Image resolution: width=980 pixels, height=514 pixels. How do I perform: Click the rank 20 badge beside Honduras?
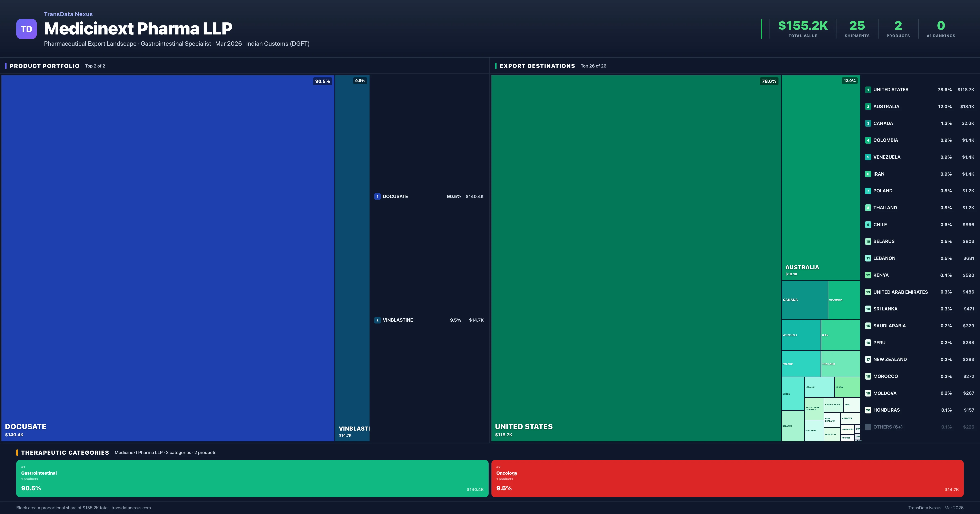tap(868, 410)
